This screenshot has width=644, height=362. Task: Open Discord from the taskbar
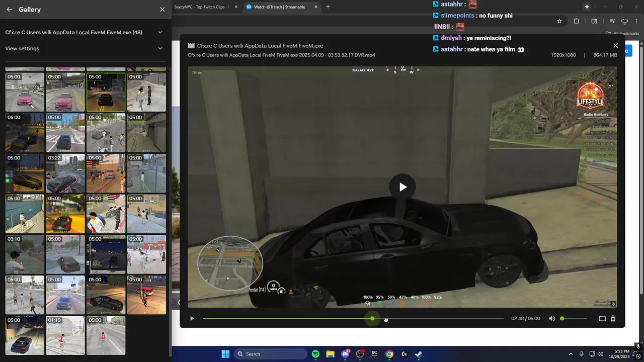(x=345, y=354)
